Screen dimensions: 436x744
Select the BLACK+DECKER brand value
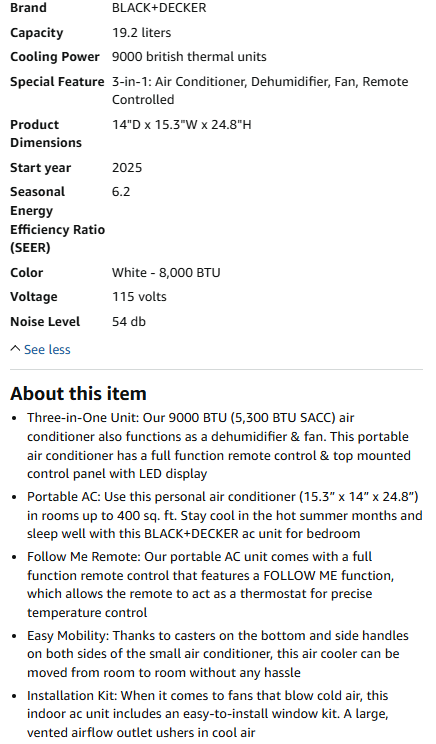(159, 8)
